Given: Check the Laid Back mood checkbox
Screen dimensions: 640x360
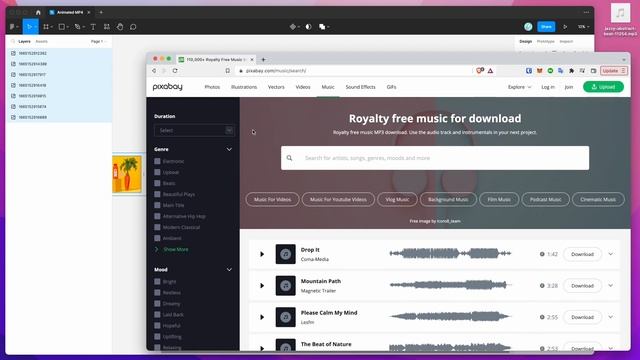Looking at the screenshot, I should [x=157, y=315].
